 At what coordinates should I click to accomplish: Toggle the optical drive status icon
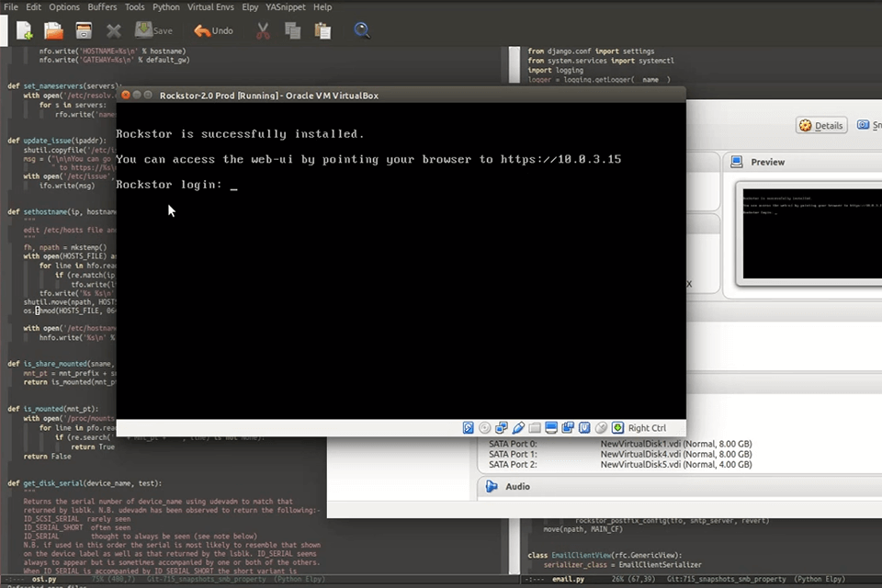click(484, 427)
